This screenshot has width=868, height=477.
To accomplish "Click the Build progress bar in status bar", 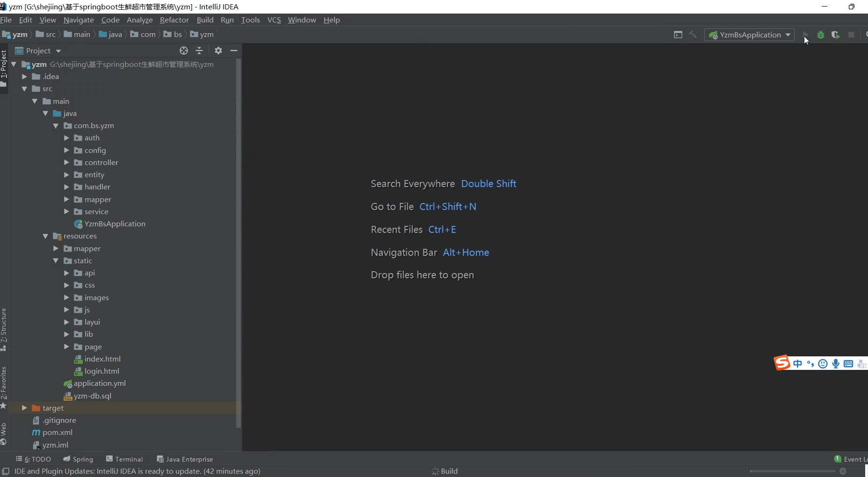I will coord(792,471).
